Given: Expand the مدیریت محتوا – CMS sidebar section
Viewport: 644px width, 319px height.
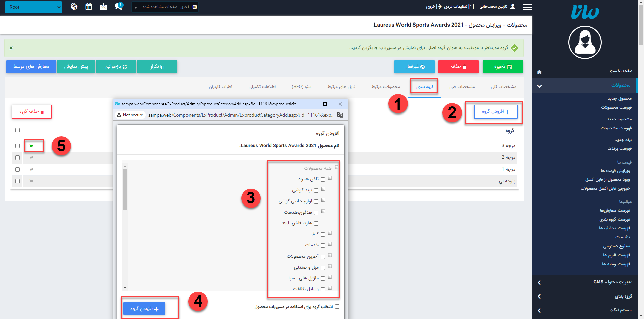Looking at the screenshot, I should coord(585,282).
